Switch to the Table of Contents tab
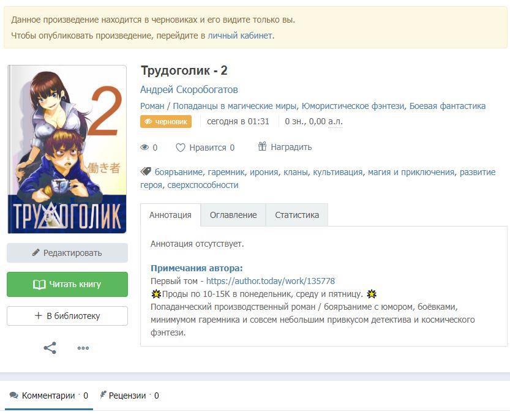The width and height of the screenshot is (510, 420). [233, 215]
